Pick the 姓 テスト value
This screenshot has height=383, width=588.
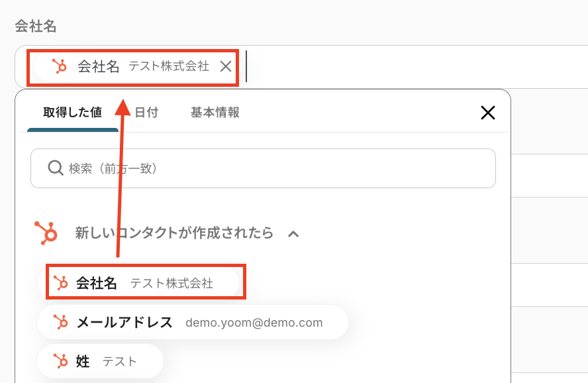point(101,361)
